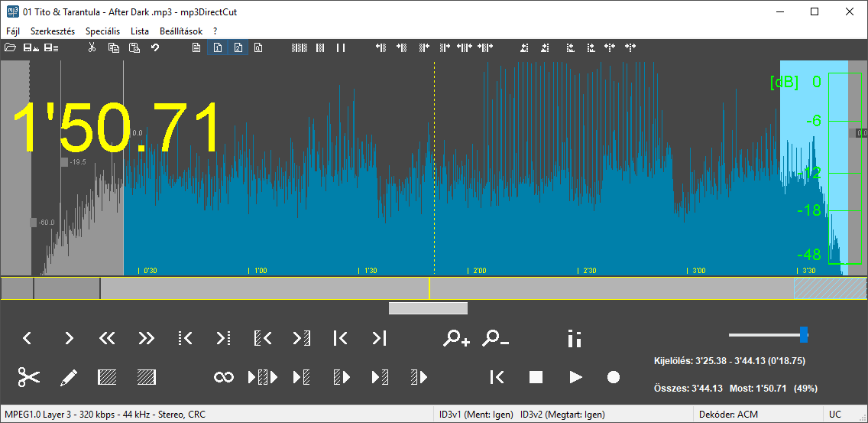
Task: Open the Beállítások menu
Action: click(x=181, y=31)
